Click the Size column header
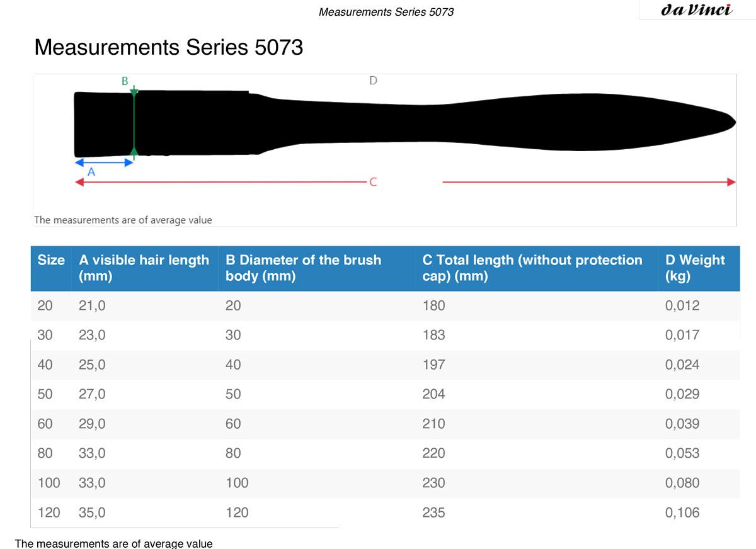 [51, 261]
